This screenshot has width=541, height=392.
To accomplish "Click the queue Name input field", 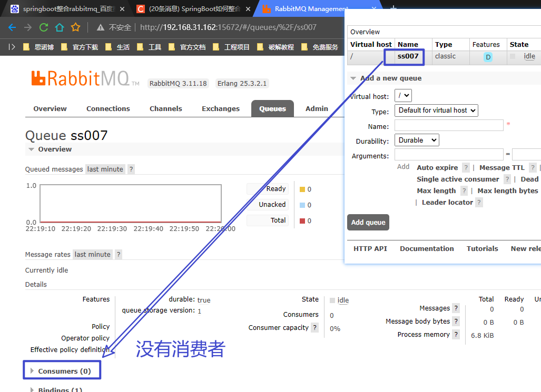I will [x=449, y=125].
